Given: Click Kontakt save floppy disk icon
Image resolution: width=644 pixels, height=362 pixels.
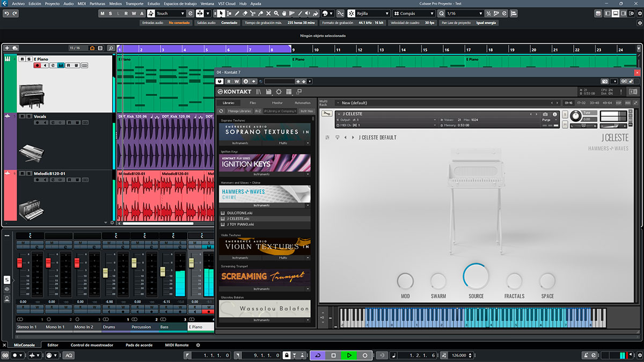Looking at the screenshot, I should (x=269, y=92).
